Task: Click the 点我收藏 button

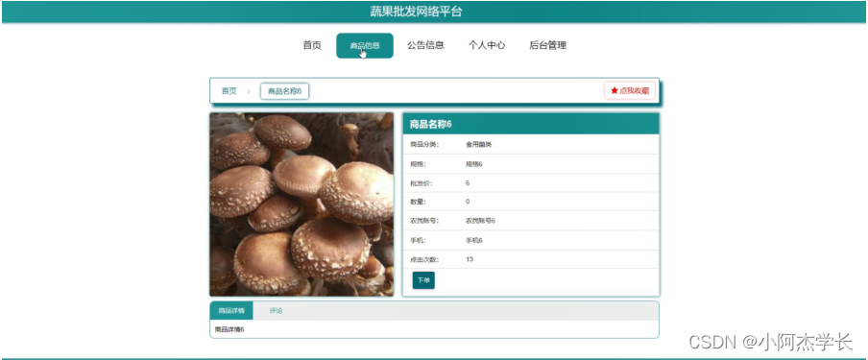Action: 630,91
